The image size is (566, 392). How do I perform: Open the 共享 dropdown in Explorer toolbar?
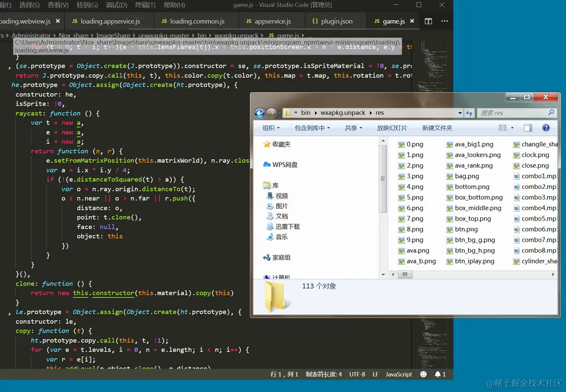click(353, 128)
